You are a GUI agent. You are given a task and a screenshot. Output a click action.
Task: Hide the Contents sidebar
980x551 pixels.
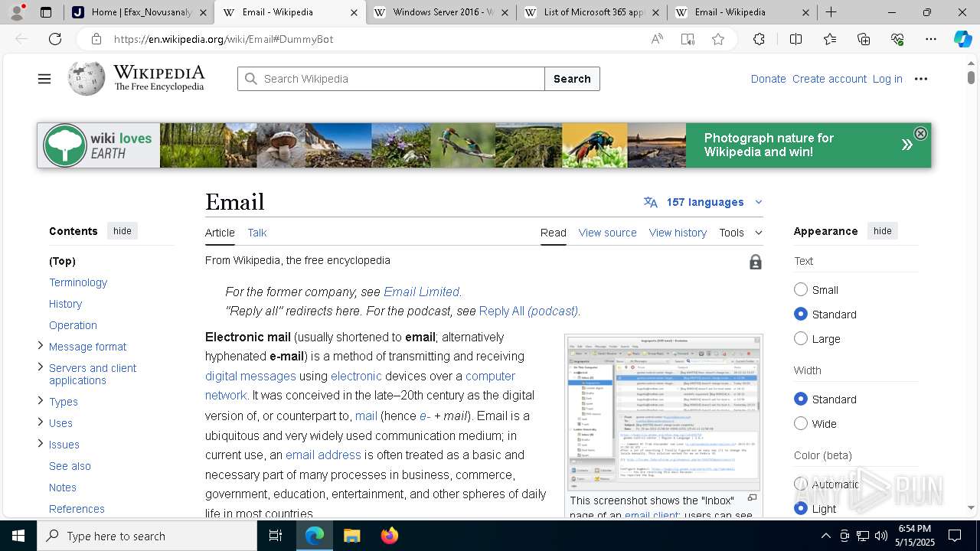click(x=122, y=230)
